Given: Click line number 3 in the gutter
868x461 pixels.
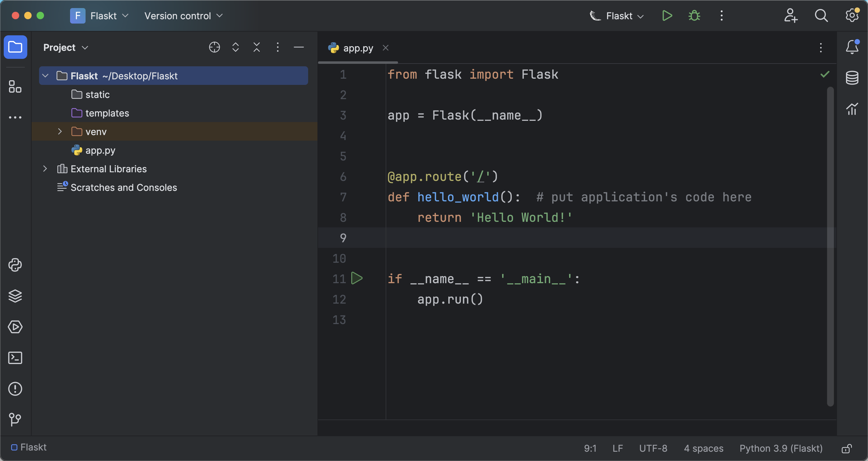Looking at the screenshot, I should (343, 115).
